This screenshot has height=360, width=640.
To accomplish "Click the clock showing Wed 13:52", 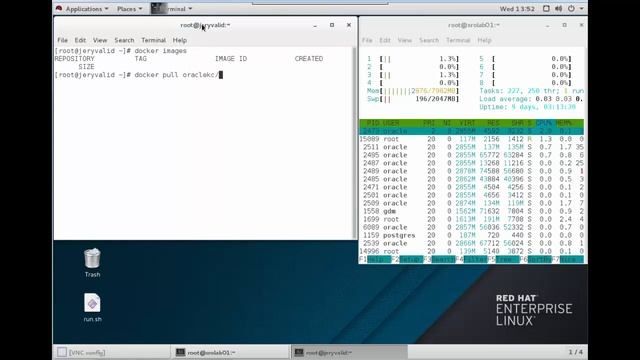I will coord(517,9).
